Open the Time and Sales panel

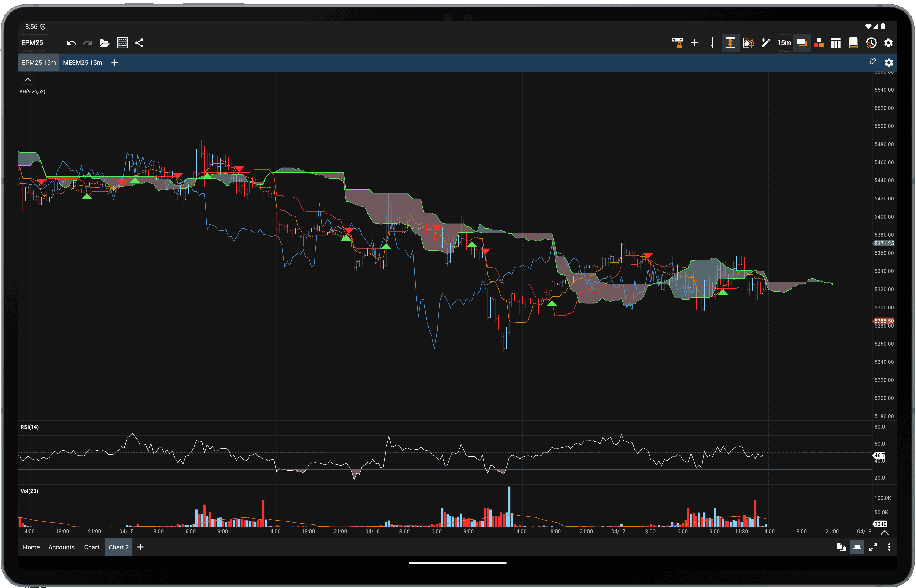pos(871,42)
